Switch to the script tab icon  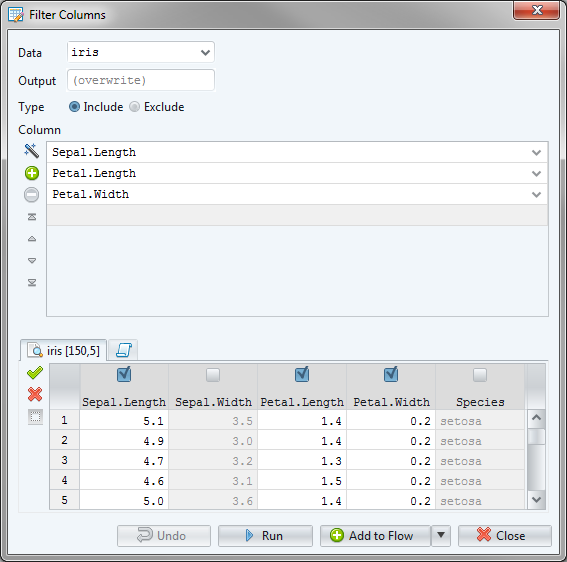(123, 350)
